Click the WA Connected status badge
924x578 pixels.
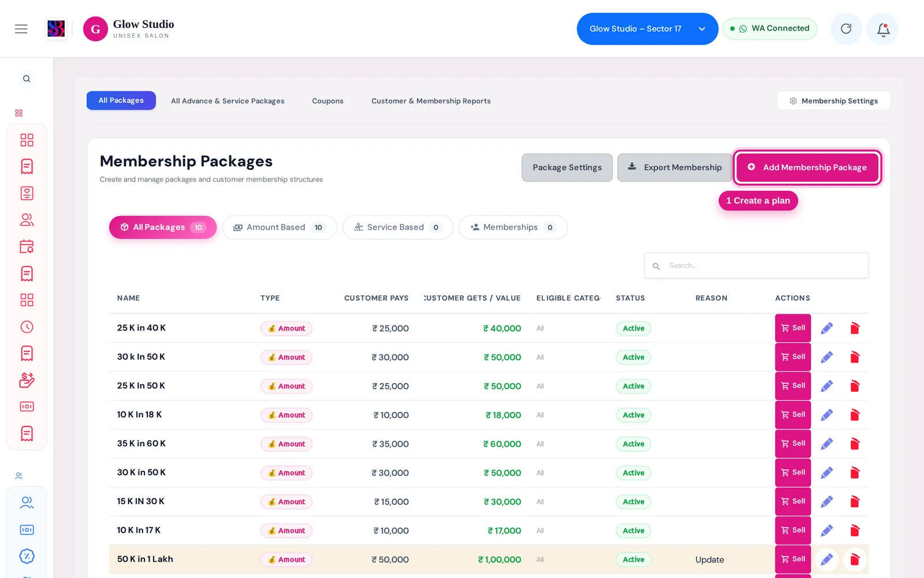pos(770,29)
